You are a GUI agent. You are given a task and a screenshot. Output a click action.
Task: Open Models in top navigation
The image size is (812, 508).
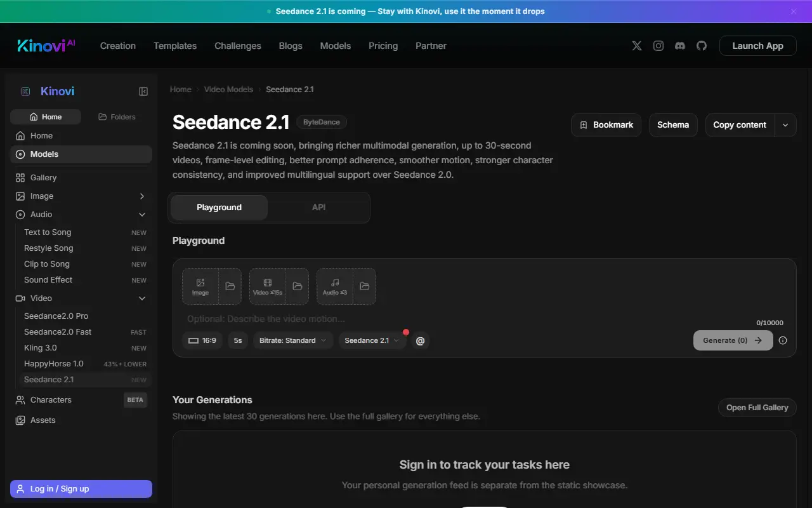pos(336,46)
